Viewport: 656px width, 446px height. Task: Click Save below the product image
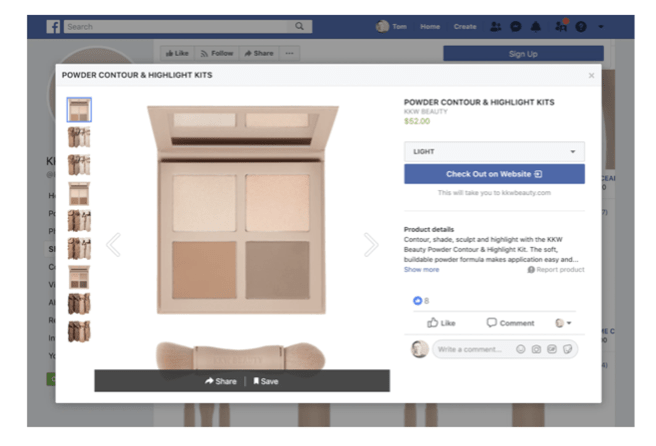pyautogui.click(x=266, y=381)
